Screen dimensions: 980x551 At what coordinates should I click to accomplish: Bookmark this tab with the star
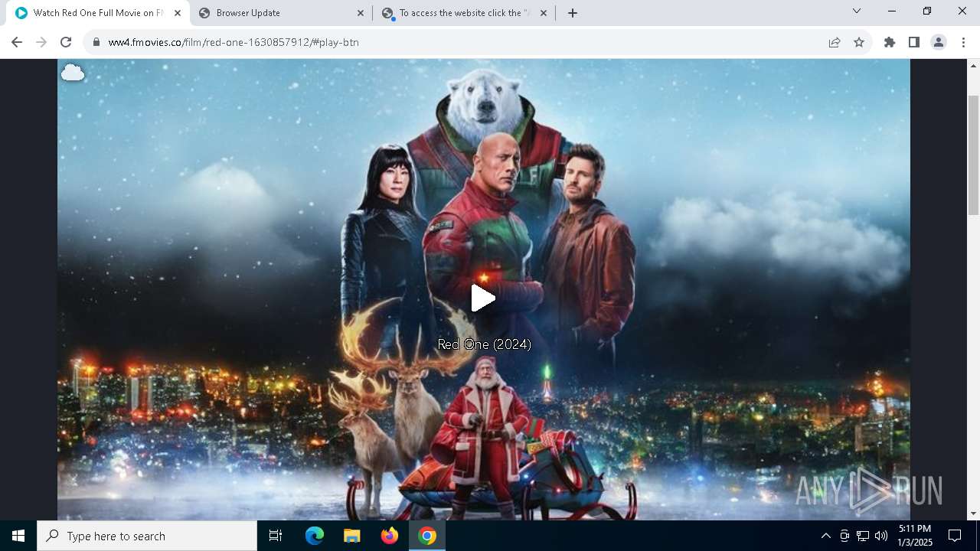click(x=859, y=42)
